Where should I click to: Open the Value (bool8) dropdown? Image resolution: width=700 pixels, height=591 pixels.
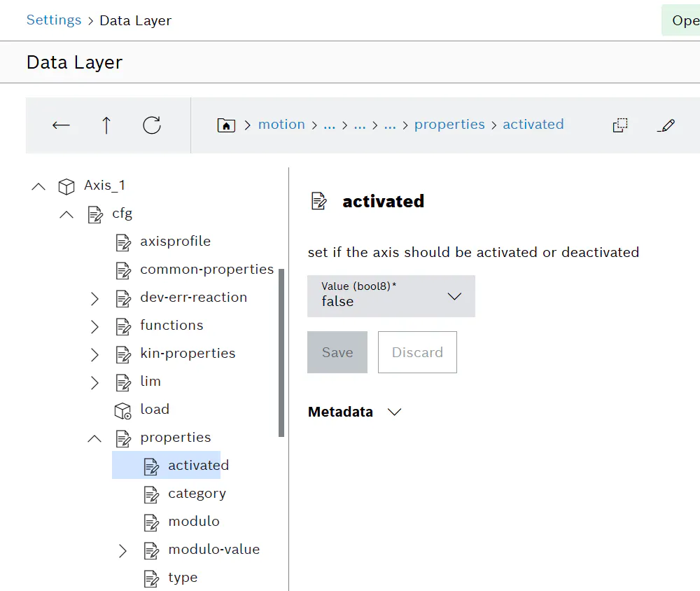click(391, 296)
